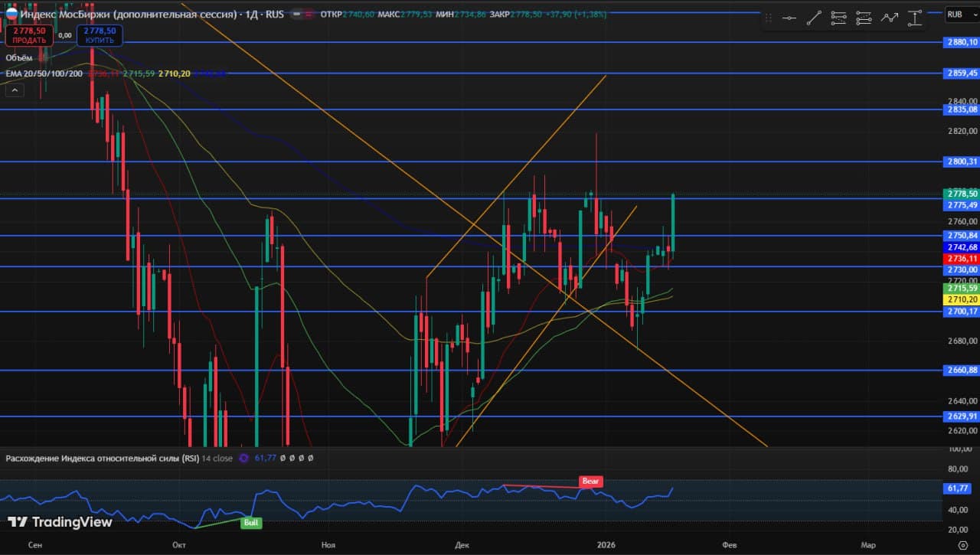This screenshot has height=555, width=980.
Task: Select the EMA 20/50/100/200 indicator label
Action: [x=44, y=73]
